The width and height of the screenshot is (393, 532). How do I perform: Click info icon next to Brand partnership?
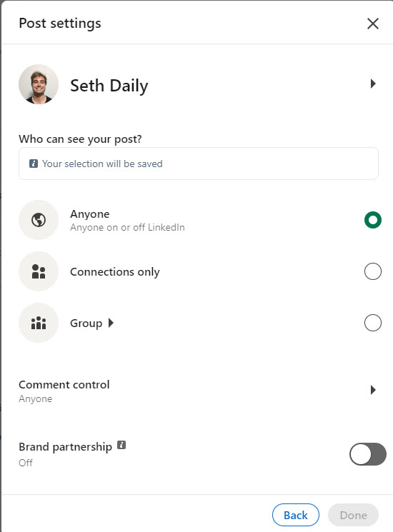click(x=121, y=445)
